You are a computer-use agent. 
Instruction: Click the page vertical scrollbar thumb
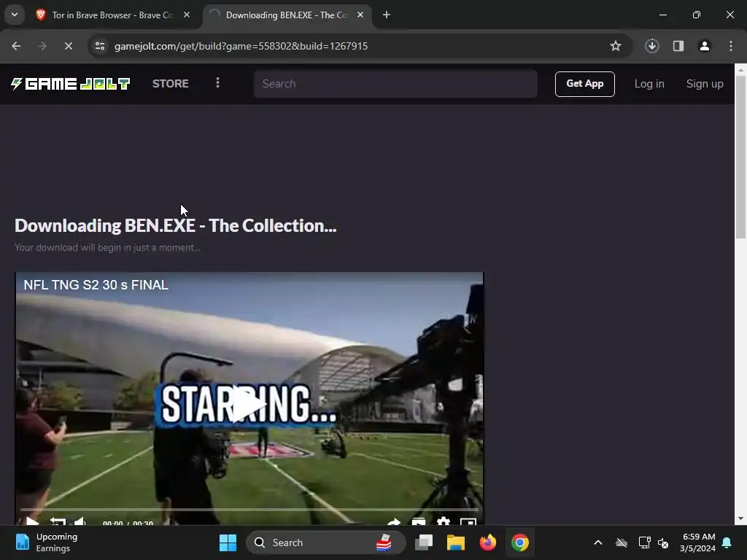click(x=740, y=157)
